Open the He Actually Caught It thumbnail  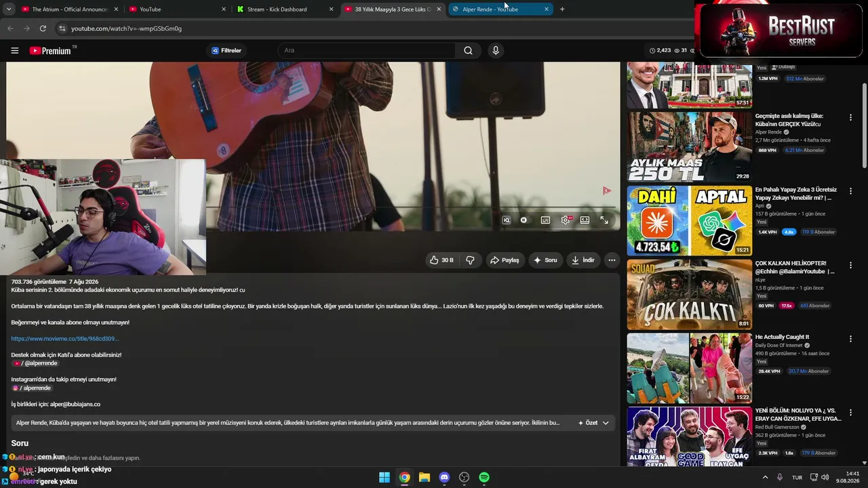(690, 368)
